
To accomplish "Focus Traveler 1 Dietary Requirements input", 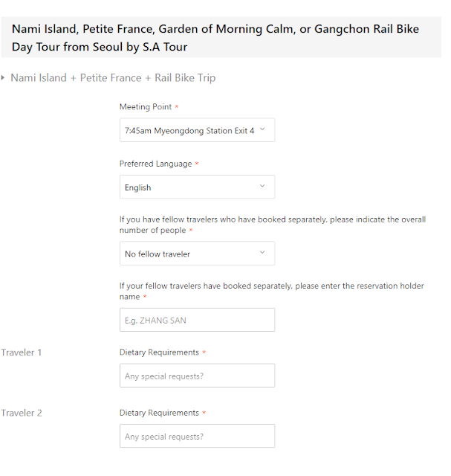I will 197,376.
